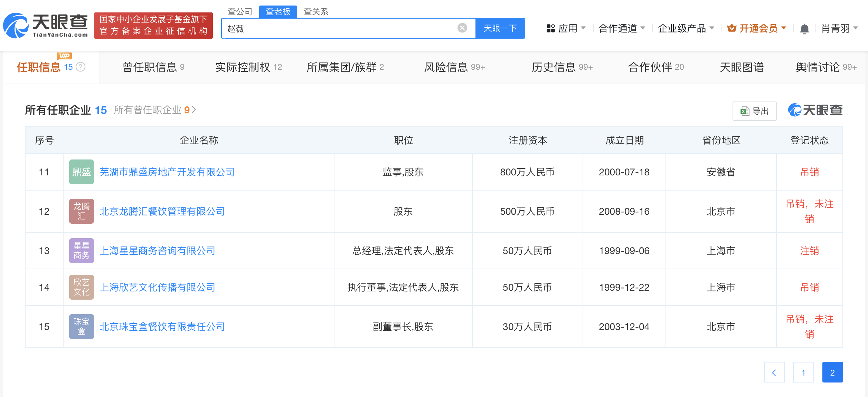Clear the search field with X icon

coord(462,28)
